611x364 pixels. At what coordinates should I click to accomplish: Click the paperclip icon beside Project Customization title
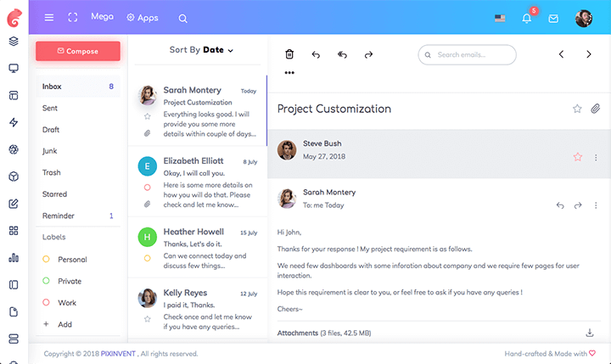(x=596, y=109)
